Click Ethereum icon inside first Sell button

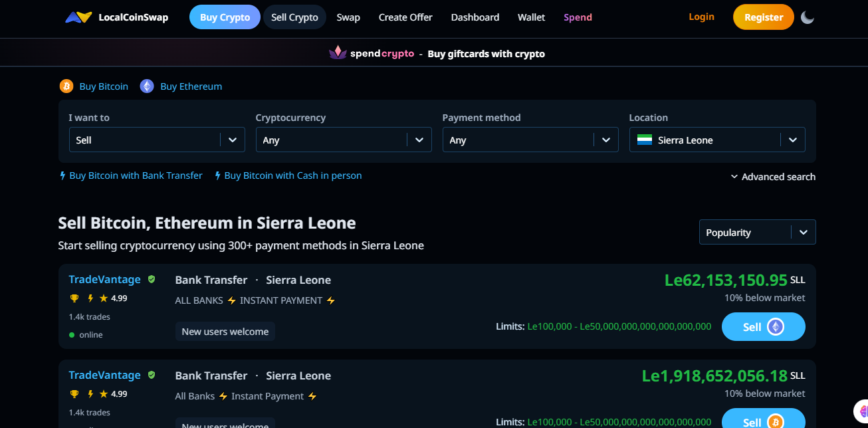tap(776, 327)
